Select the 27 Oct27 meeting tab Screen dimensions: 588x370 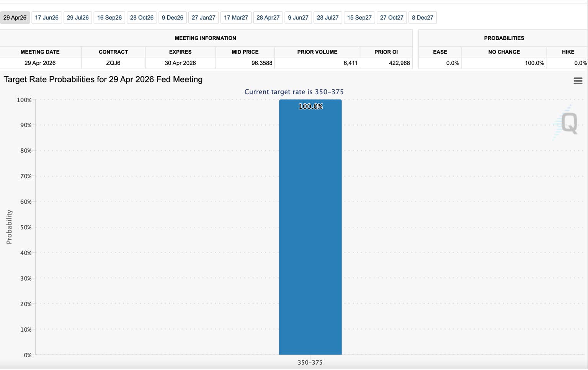[392, 18]
